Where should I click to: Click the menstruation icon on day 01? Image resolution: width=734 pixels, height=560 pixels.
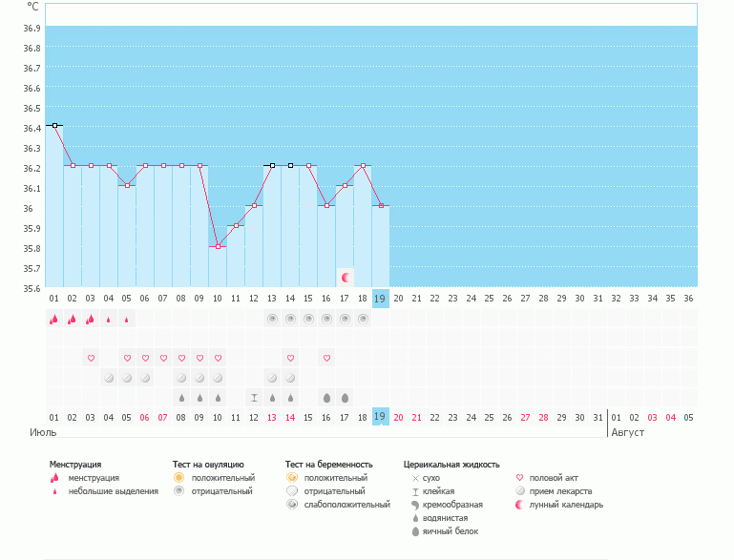(x=54, y=320)
